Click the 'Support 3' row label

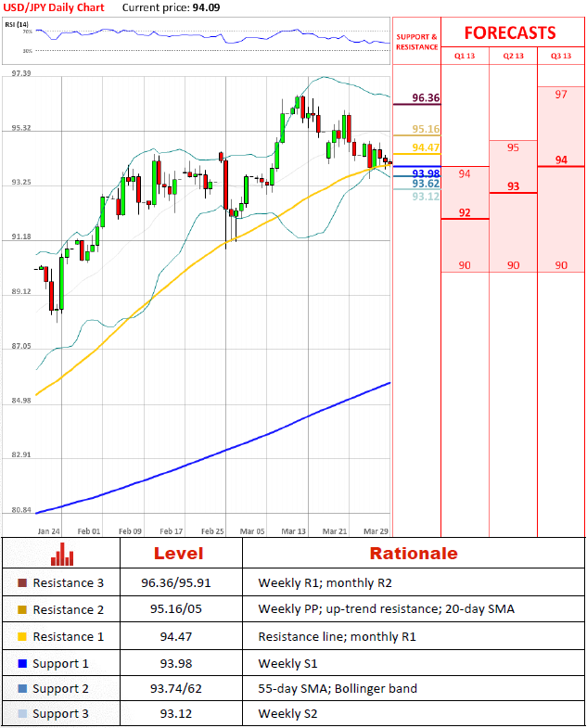coord(60,714)
